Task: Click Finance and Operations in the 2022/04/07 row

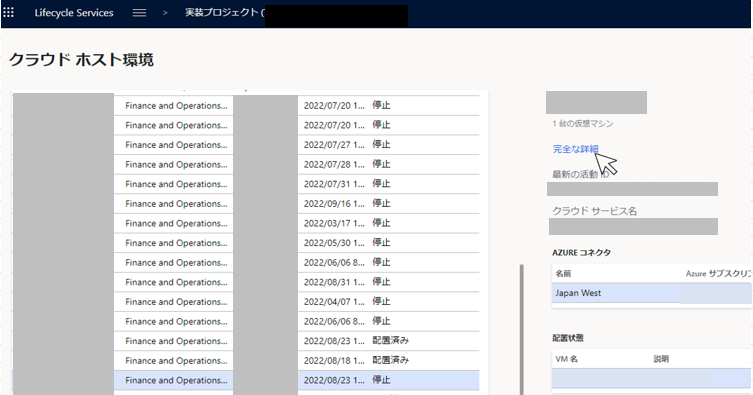Action: 176,302
